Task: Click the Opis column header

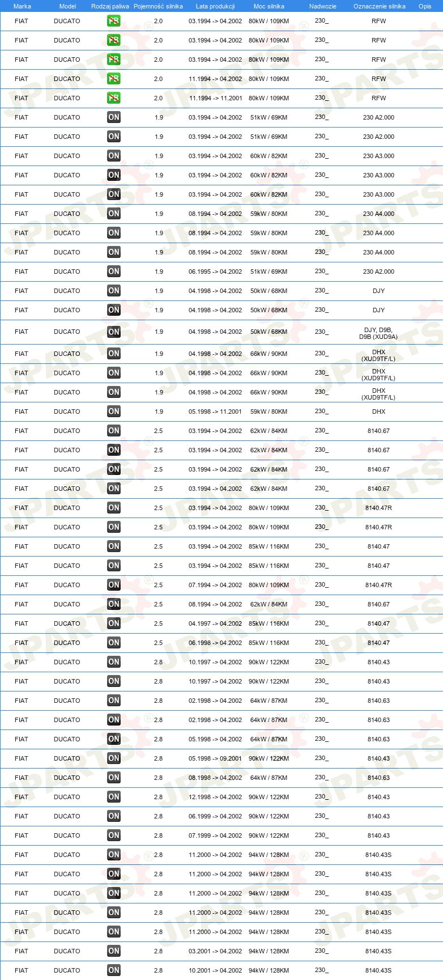Action: coord(425,6)
